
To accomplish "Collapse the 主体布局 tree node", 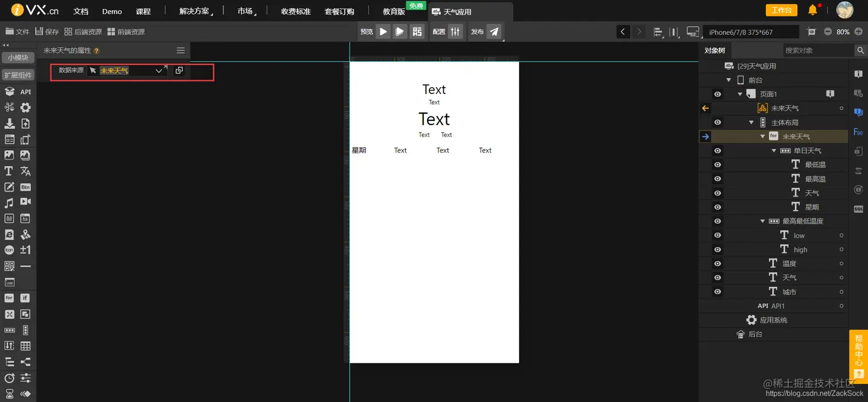I will [751, 122].
